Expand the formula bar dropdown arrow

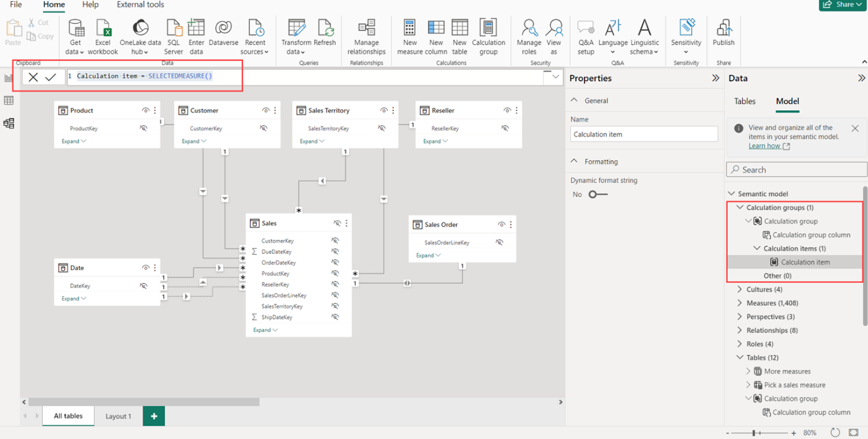point(555,77)
